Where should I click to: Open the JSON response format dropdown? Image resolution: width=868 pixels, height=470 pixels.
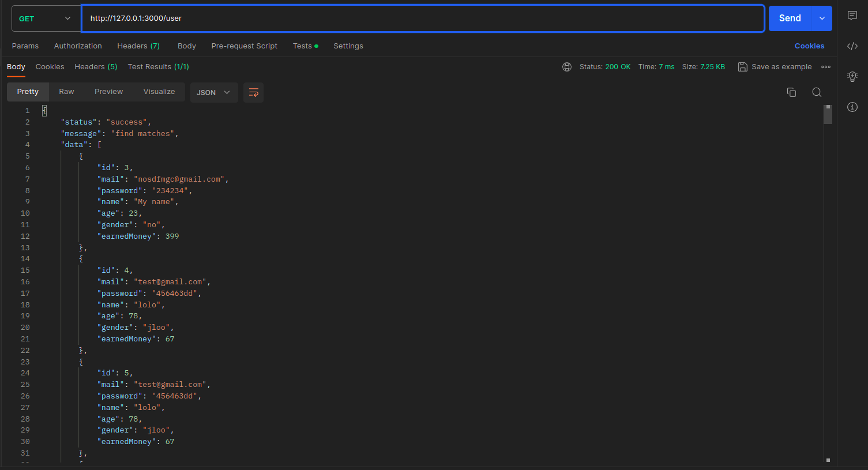tap(214, 92)
